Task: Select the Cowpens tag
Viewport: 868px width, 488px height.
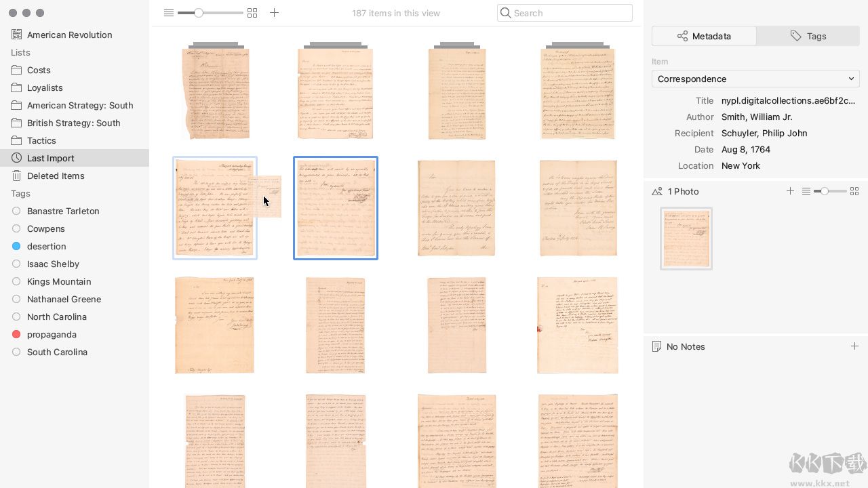Action: click(x=45, y=228)
